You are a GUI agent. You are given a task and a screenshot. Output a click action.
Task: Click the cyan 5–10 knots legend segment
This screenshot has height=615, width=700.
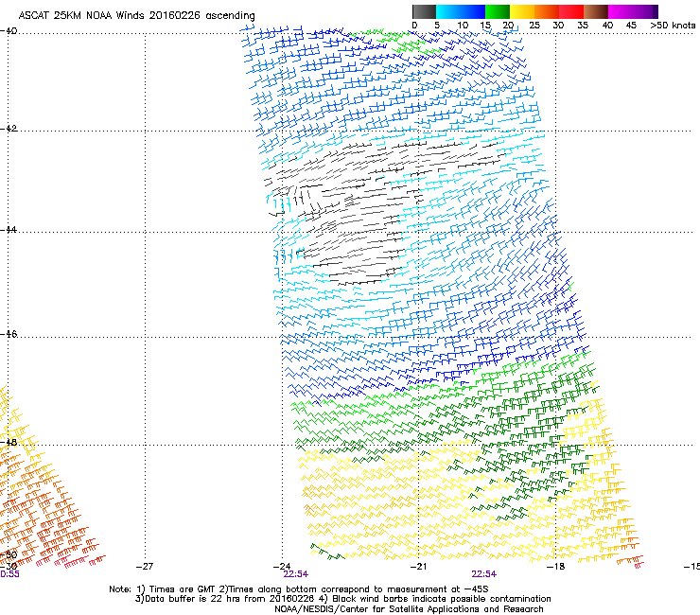(448, 11)
